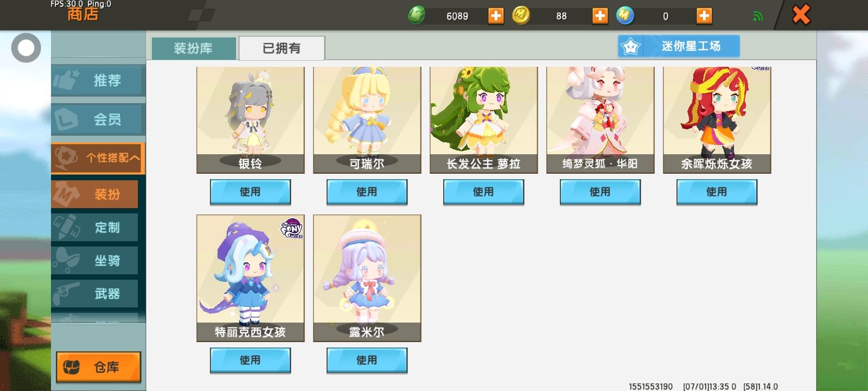Open the 会员 membership section
The image size is (868, 391).
(98, 119)
